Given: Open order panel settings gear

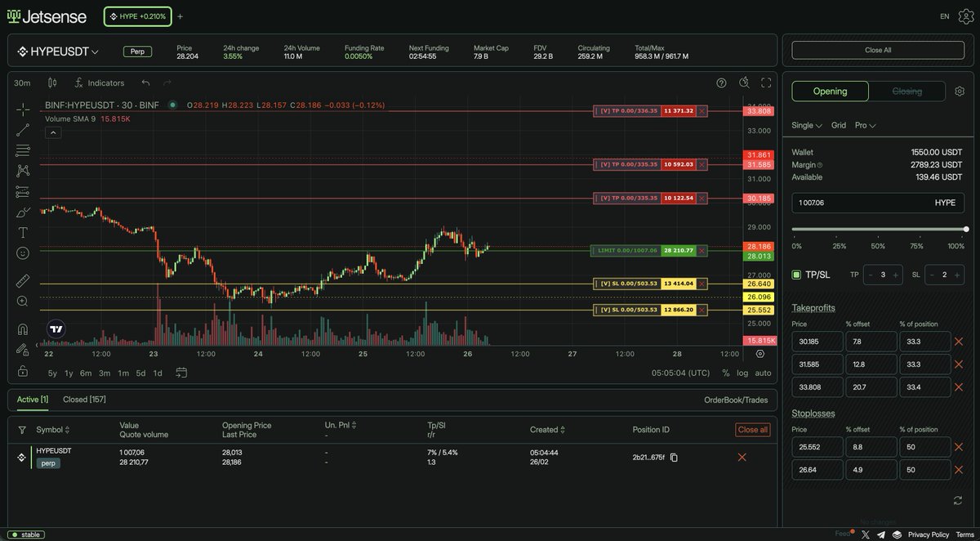Looking at the screenshot, I should pyautogui.click(x=960, y=92).
